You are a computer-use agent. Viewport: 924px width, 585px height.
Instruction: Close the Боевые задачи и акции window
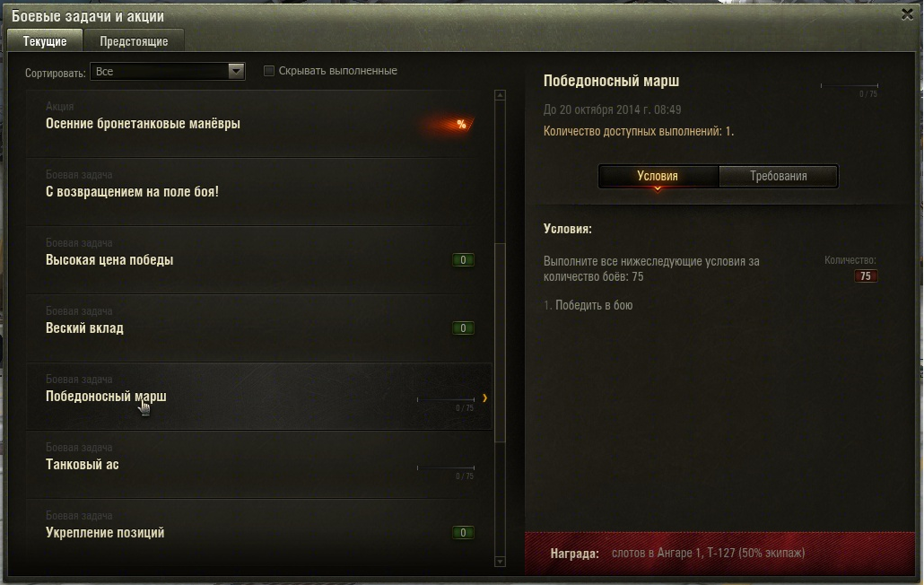(907, 14)
